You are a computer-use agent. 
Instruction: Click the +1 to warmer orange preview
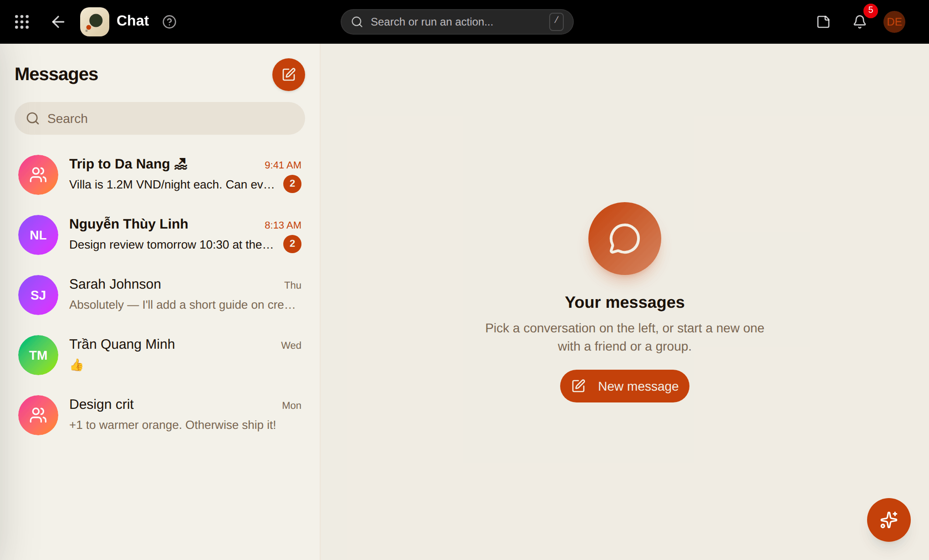pos(173,425)
